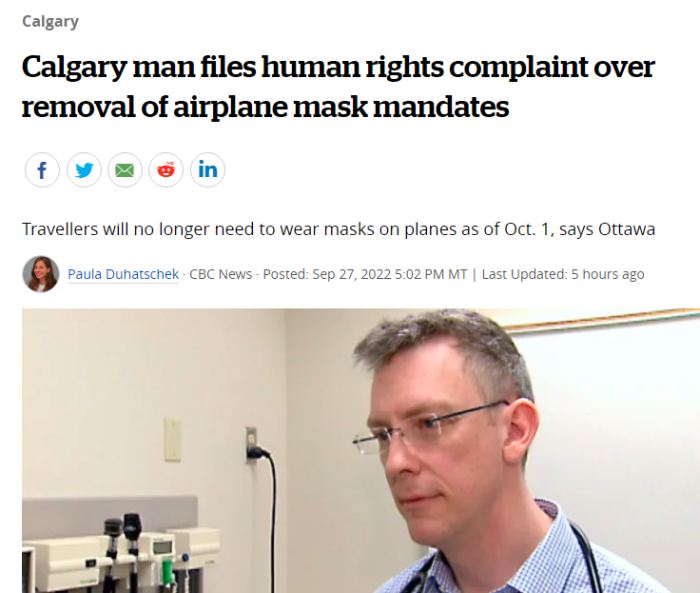Click the CBC News byline text
This screenshot has height=593, width=700.
[x=221, y=274]
